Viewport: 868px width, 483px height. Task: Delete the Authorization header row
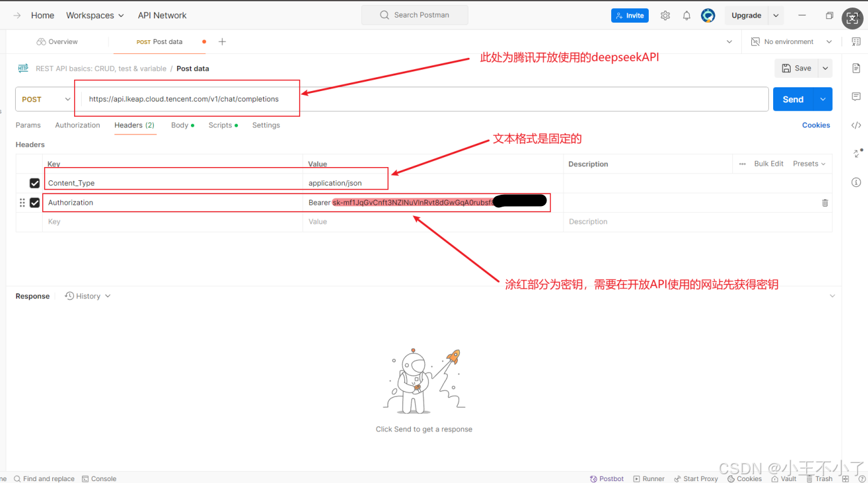coord(825,203)
